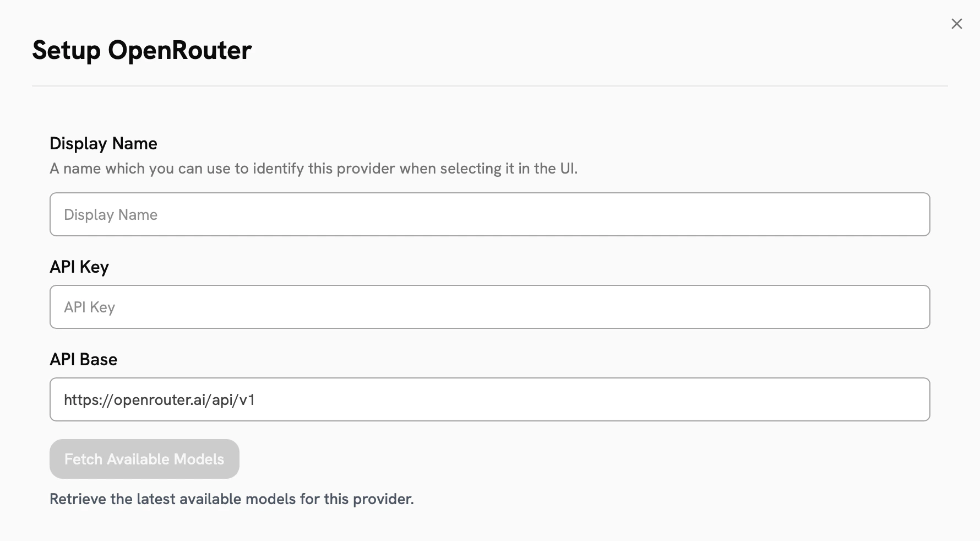Click the Display Name helper description text
Screen dimensions: 980x541
pos(314,169)
